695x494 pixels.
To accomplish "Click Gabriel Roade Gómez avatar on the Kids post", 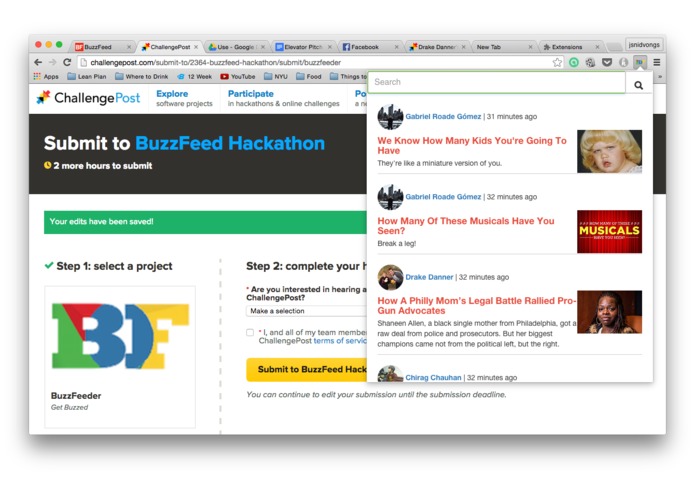I will click(390, 117).
